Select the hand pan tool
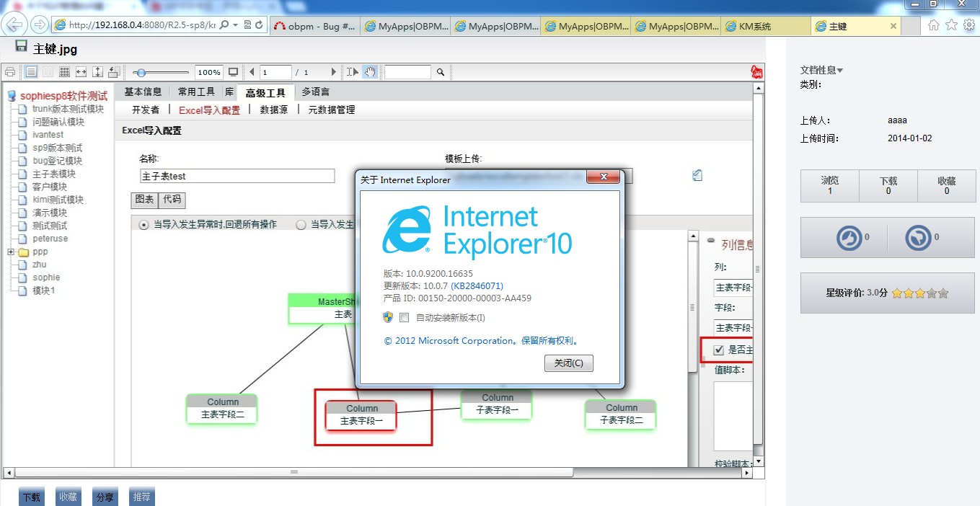980x506 pixels. coord(369,72)
